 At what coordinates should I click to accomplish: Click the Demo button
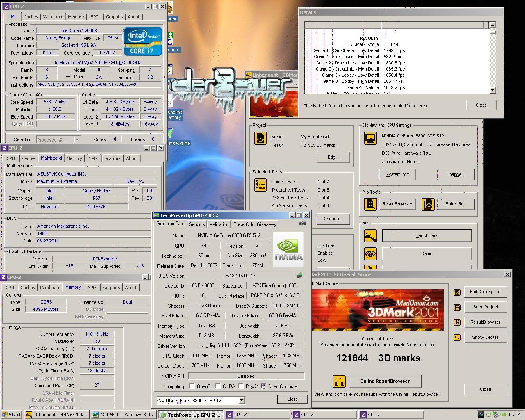tap(427, 253)
